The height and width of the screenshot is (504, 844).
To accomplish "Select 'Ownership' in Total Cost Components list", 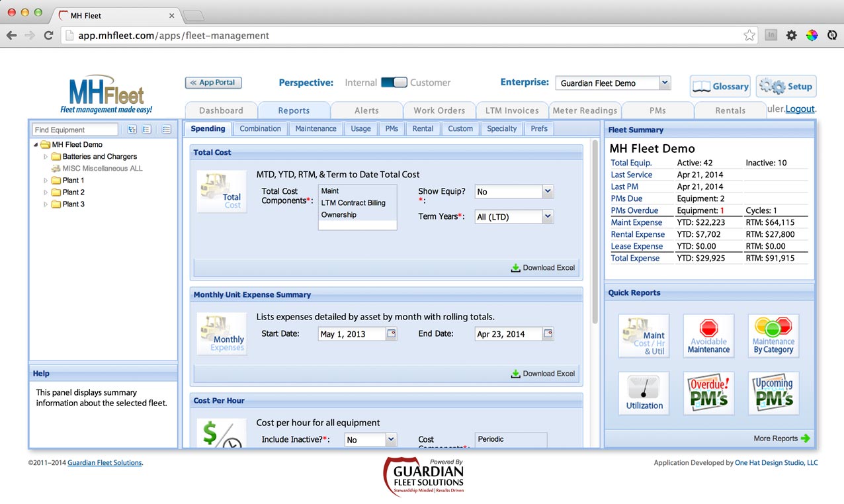I will pyautogui.click(x=357, y=215).
